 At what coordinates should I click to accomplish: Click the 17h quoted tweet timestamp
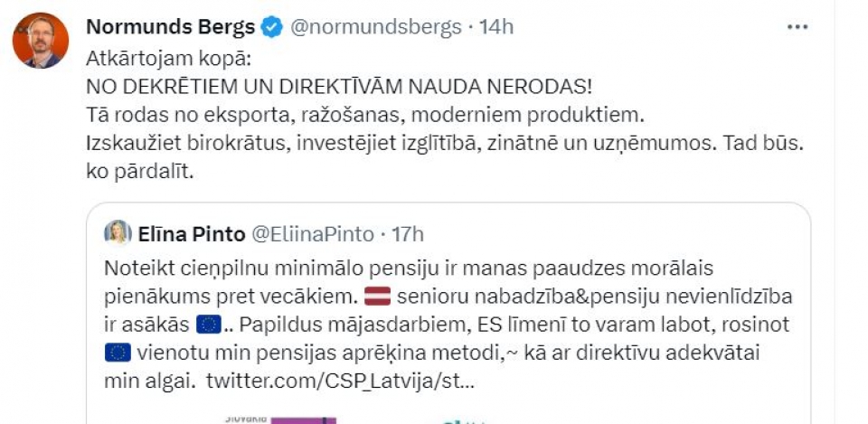(408, 234)
